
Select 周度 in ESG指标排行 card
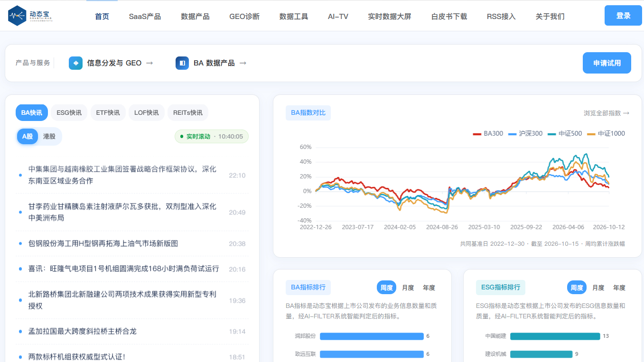(577, 288)
